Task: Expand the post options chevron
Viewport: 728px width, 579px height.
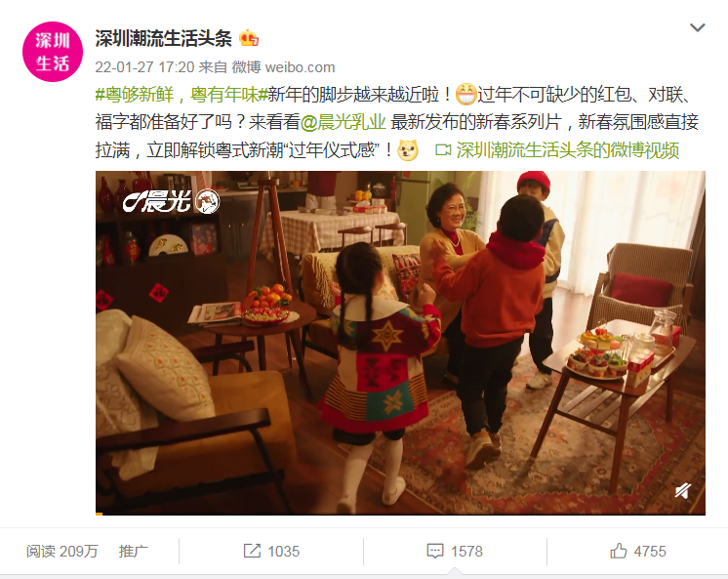Action: pos(698,27)
